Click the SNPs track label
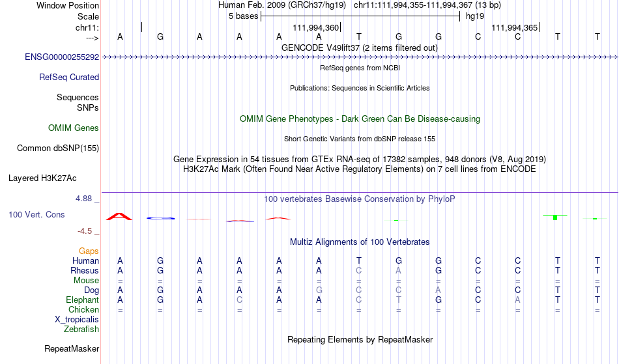The height and width of the screenshot is (364, 619). [x=88, y=107]
